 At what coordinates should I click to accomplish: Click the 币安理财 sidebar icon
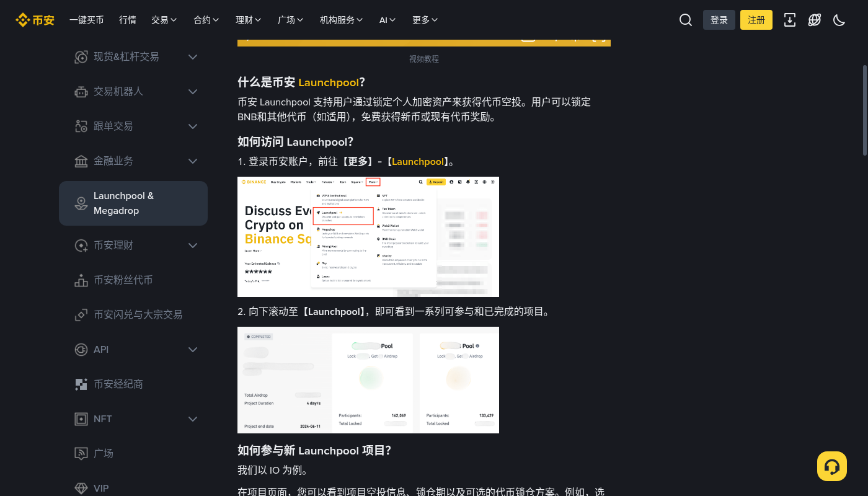pyautogui.click(x=81, y=246)
